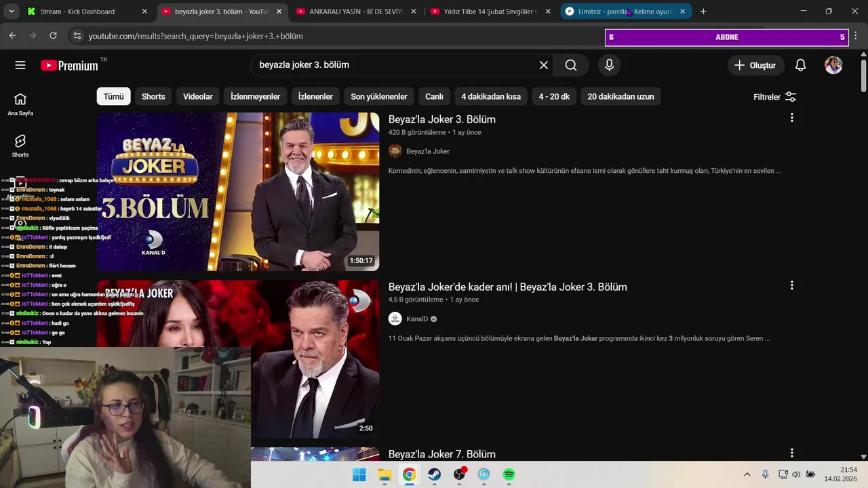
Task: Open the three-dot menu for Beyaz'la Joker 3. Bölüm
Action: [x=791, y=118]
